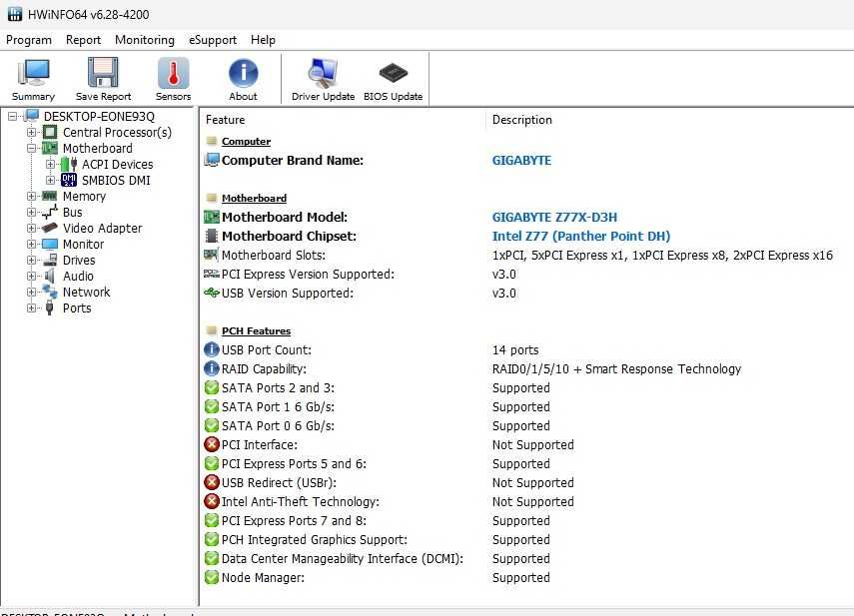The width and height of the screenshot is (854, 616).
Task: Select 'USB Redirect (USBr):' row text
Action: point(279,482)
